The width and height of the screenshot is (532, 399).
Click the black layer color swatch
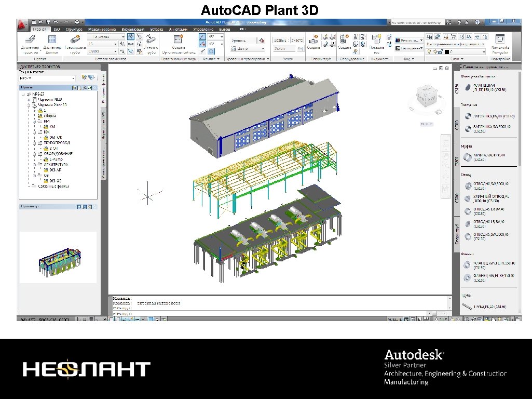point(446,51)
